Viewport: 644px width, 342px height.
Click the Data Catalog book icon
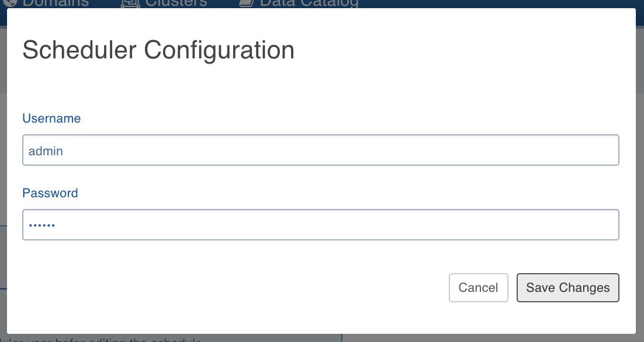point(247,4)
